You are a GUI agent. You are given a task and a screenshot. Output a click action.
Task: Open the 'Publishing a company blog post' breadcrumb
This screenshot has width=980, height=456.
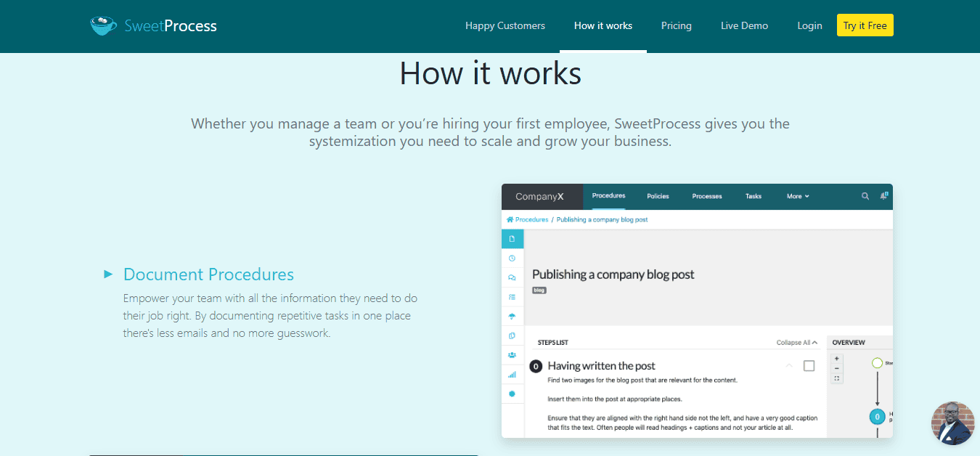point(602,219)
